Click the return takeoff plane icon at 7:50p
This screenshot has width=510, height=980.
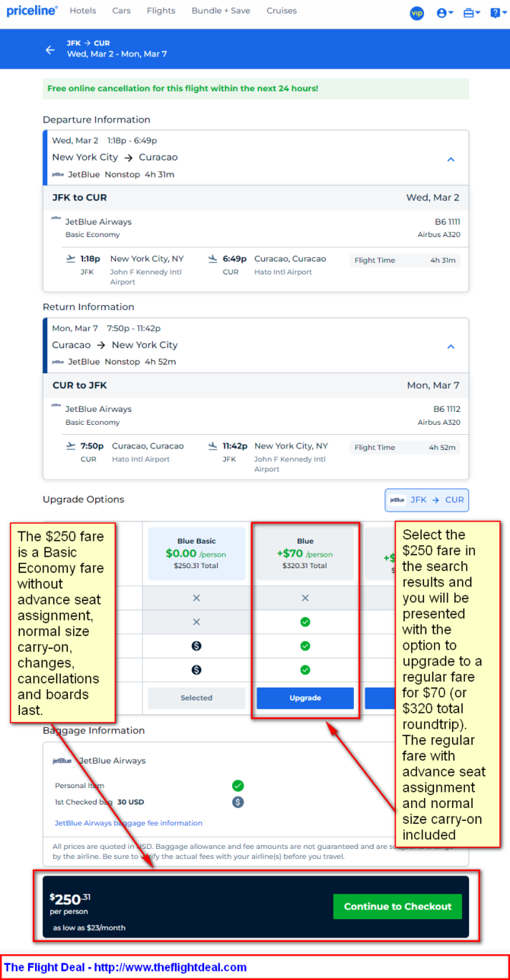coord(72,446)
